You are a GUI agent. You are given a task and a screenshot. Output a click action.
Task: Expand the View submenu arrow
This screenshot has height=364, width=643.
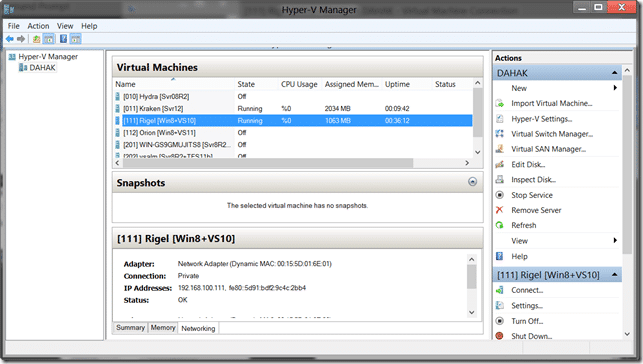[615, 240]
